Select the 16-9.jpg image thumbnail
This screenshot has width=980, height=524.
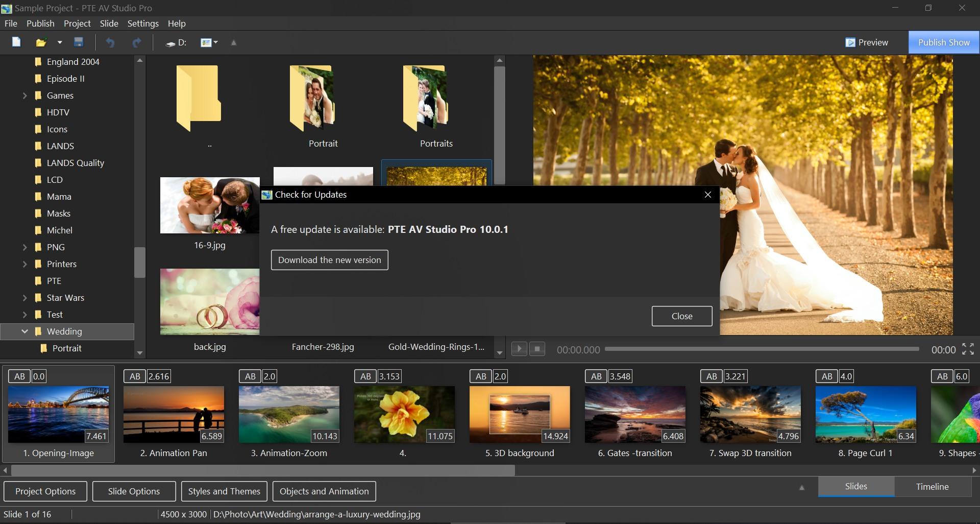210,205
